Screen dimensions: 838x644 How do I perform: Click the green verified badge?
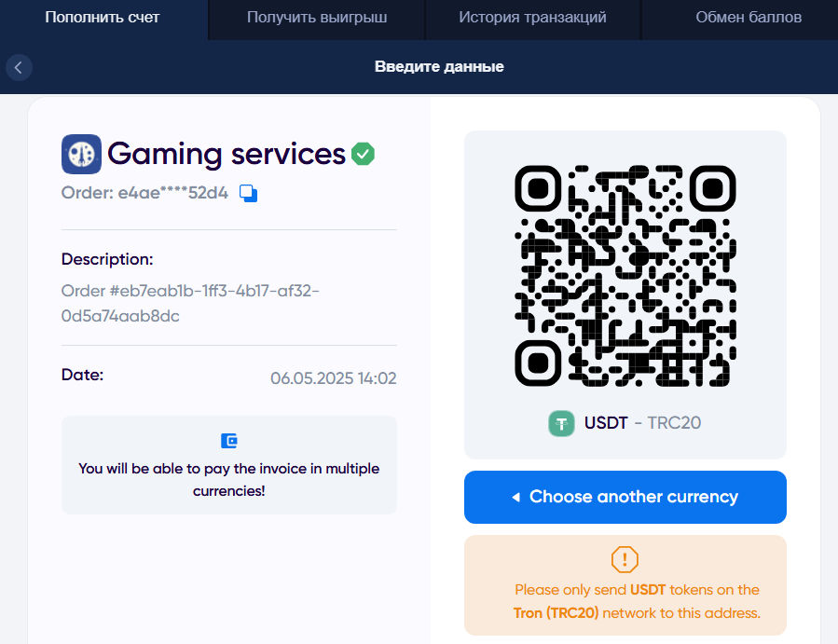tap(364, 154)
